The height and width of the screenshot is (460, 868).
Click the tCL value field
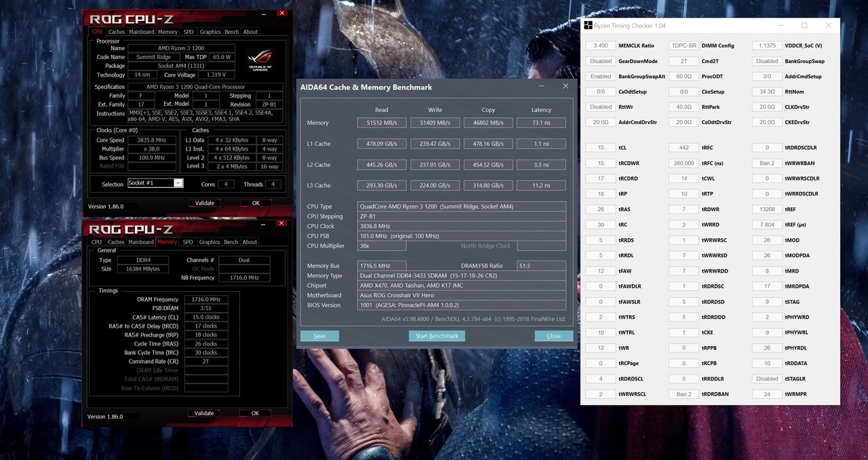pyautogui.click(x=600, y=147)
